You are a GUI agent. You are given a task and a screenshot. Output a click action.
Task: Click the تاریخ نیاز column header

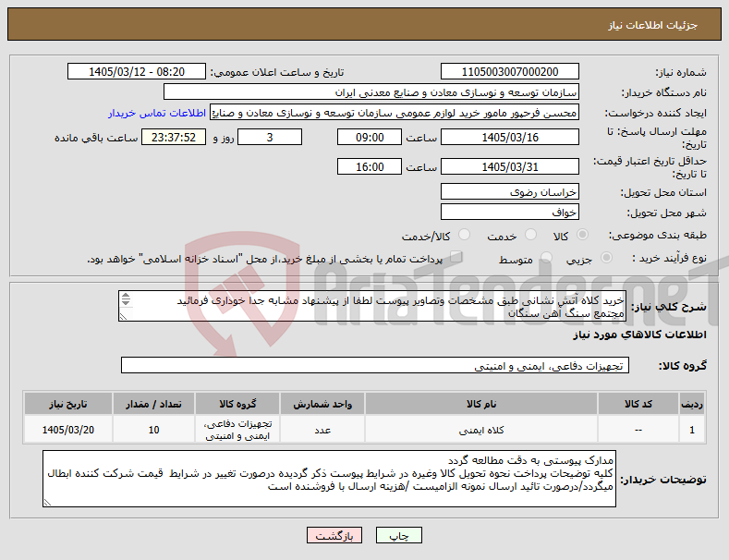tap(67, 404)
